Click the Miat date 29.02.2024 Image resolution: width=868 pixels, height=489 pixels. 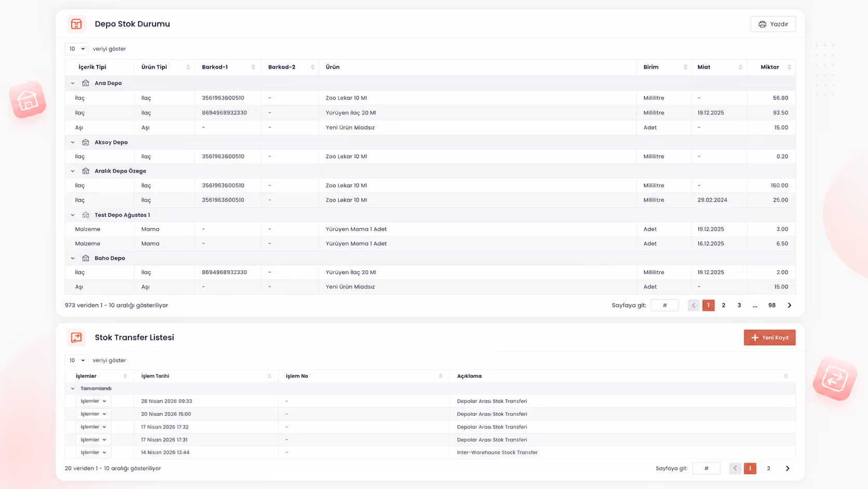(x=712, y=200)
